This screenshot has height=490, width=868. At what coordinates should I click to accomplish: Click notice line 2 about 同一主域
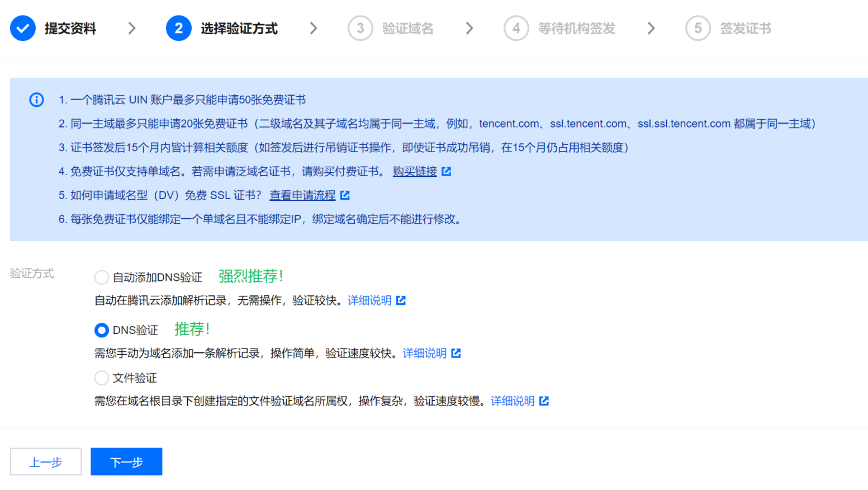pos(438,124)
